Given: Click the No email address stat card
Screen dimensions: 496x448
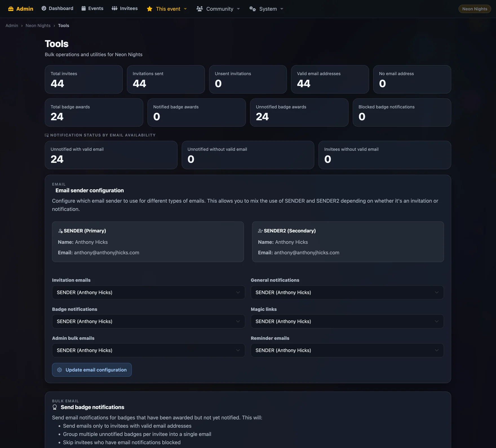Looking at the screenshot, I should pyautogui.click(x=412, y=79).
